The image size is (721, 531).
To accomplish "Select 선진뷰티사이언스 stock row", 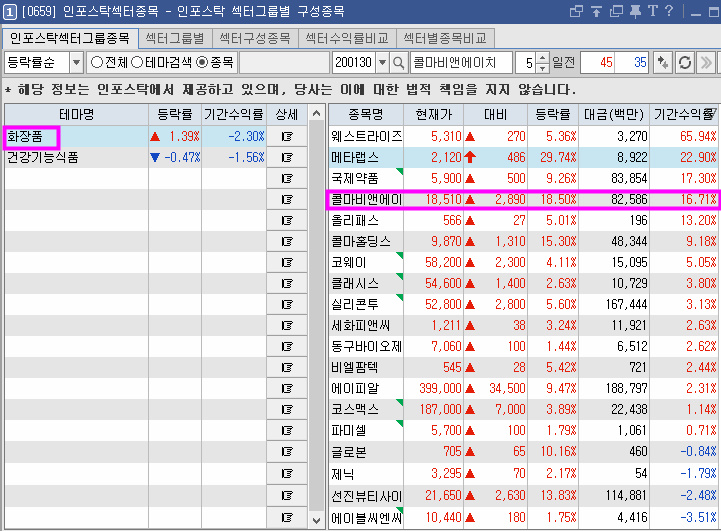I will click(523, 496).
